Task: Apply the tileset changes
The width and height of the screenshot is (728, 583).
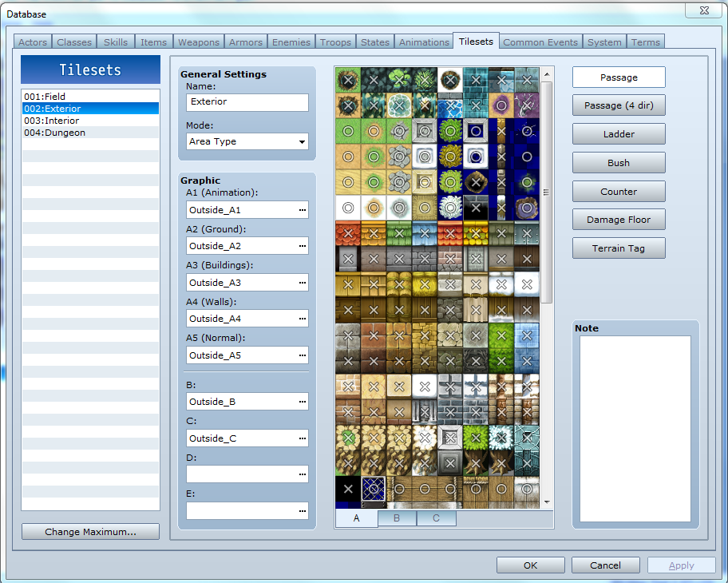Action: click(x=681, y=565)
